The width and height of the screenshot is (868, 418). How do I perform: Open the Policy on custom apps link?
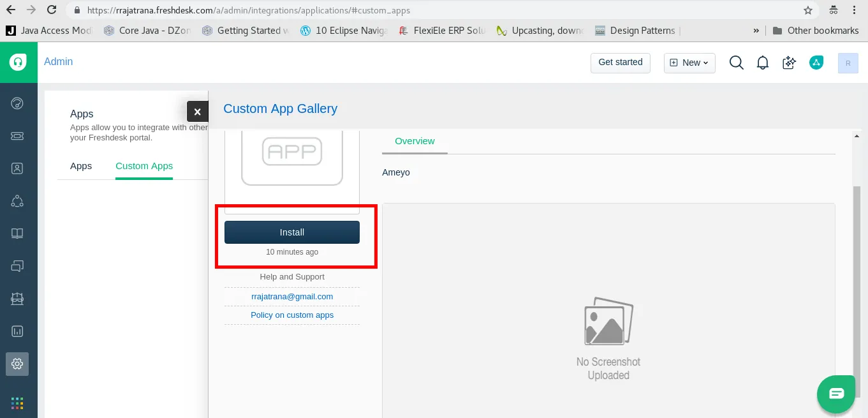click(x=292, y=315)
